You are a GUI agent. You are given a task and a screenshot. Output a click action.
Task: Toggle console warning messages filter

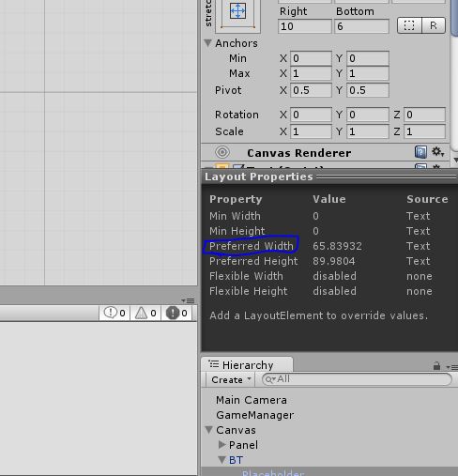pyautogui.click(x=145, y=313)
